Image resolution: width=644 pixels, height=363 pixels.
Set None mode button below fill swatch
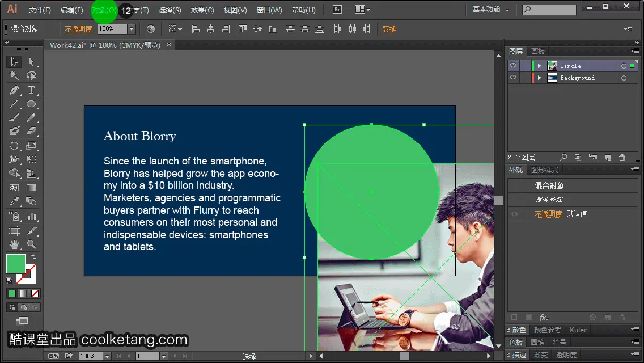click(35, 294)
